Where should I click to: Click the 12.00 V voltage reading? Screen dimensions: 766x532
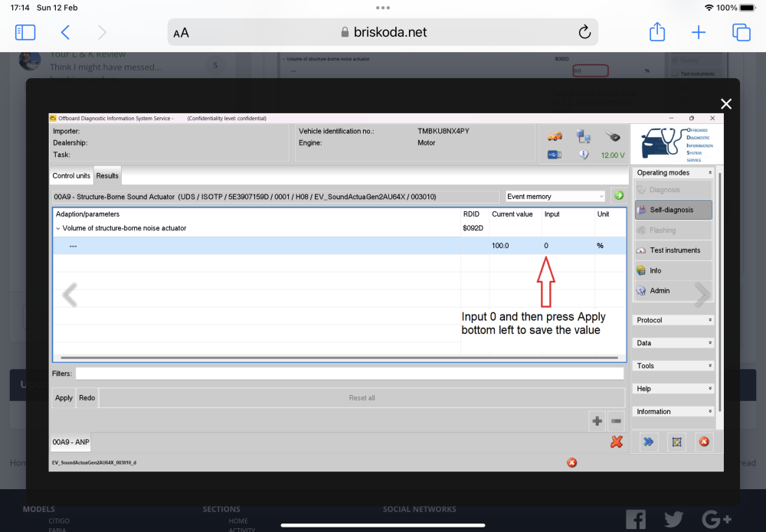point(613,155)
